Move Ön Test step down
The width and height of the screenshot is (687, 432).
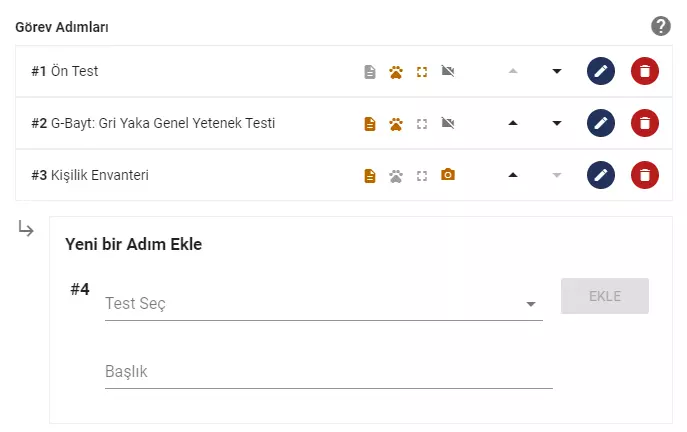(x=557, y=72)
